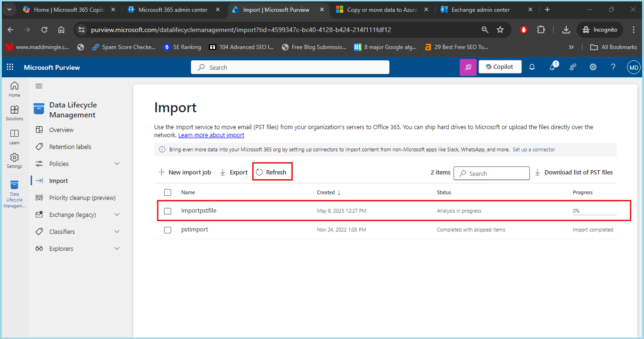The height and width of the screenshot is (339, 644).
Task: Open Priority cleanup (preview)
Action: 83,198
